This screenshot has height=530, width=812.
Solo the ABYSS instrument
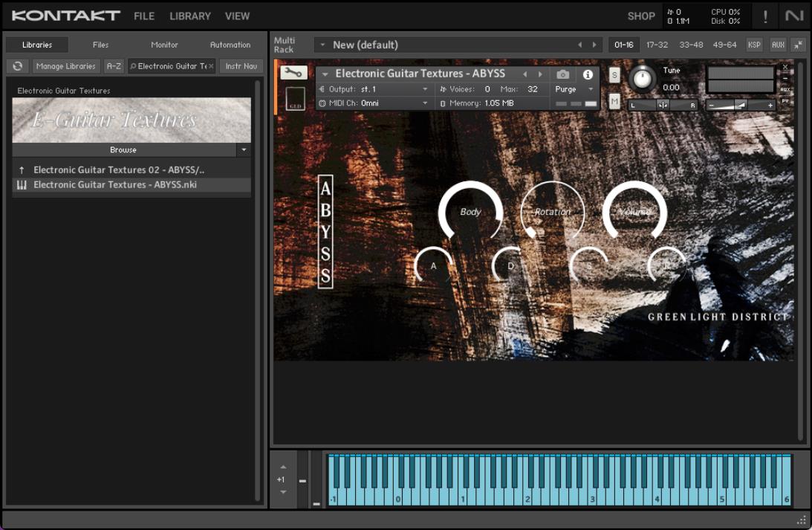[614, 74]
